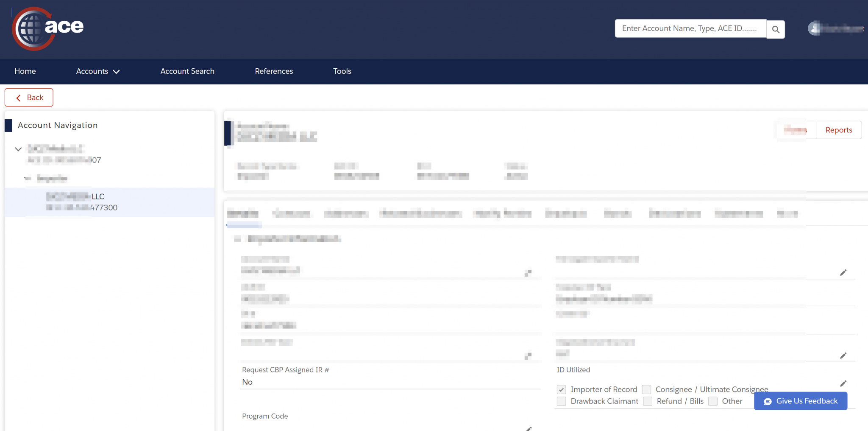The width and height of the screenshot is (868, 431).
Task: Enable the Consignee / Ultimate Consignee checkbox
Action: pos(646,389)
